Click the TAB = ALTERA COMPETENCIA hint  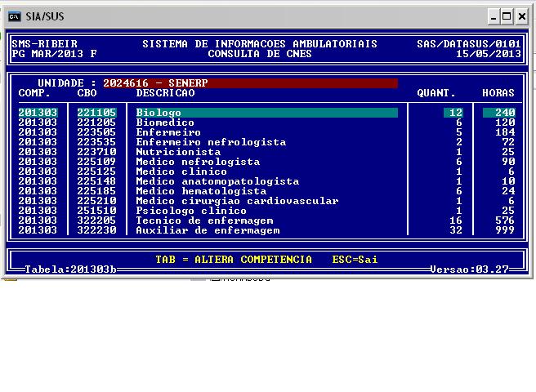pos(234,260)
